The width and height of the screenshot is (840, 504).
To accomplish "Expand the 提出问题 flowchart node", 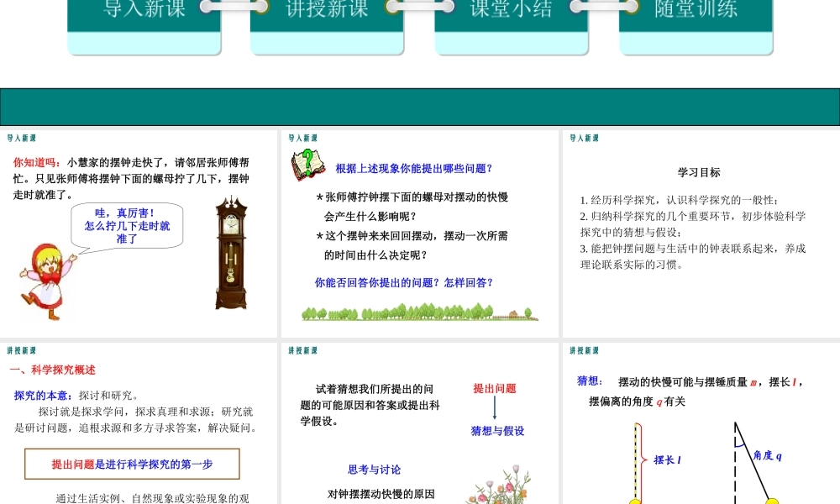I will pos(495,389).
